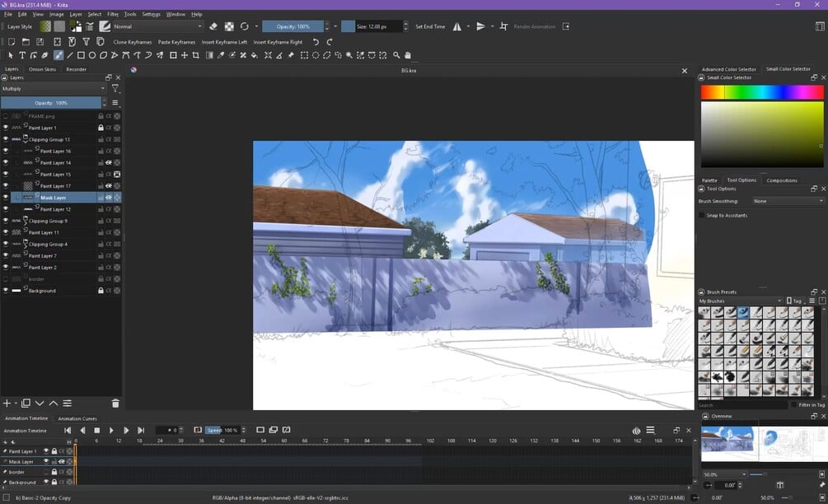Toggle lock on Background layer in Layers panel

(x=101, y=290)
